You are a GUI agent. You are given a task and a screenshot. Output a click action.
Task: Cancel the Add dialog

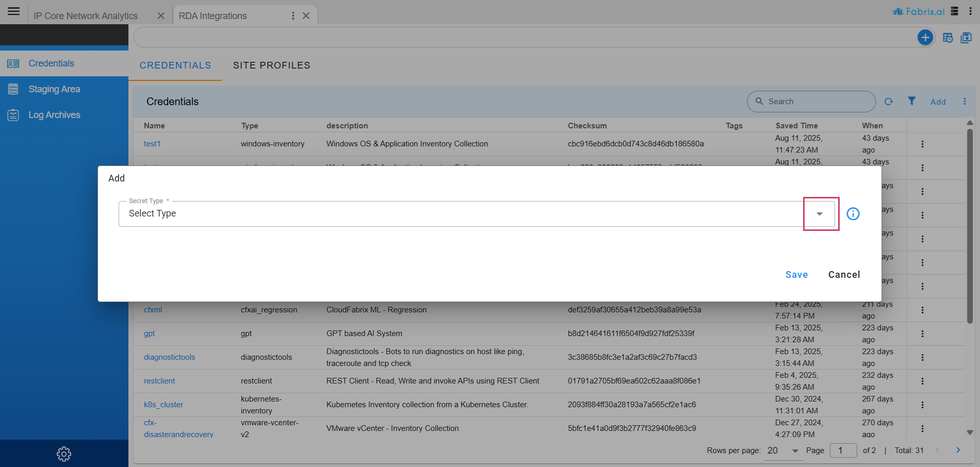pos(844,275)
